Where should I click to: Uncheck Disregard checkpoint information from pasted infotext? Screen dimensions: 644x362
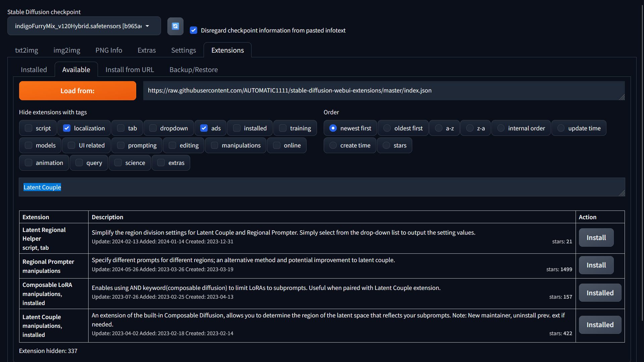coord(194,31)
